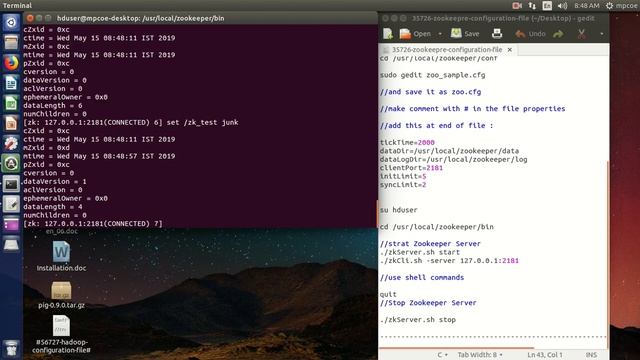
Task: Click the terminal window title bar text
Action: click(x=140, y=18)
